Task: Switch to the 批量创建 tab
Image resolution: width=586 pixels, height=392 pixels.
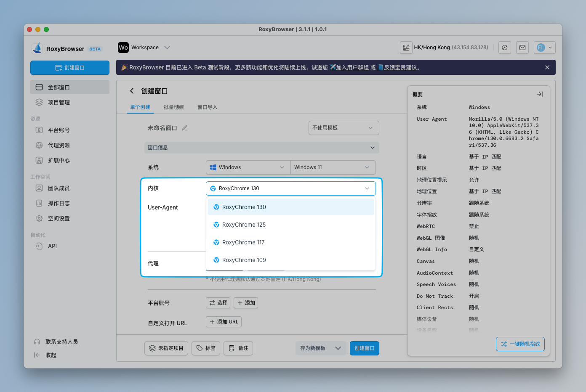Action: point(174,107)
